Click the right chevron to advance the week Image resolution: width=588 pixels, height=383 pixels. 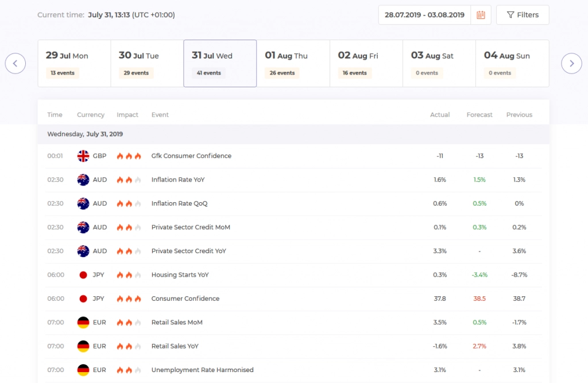(571, 63)
